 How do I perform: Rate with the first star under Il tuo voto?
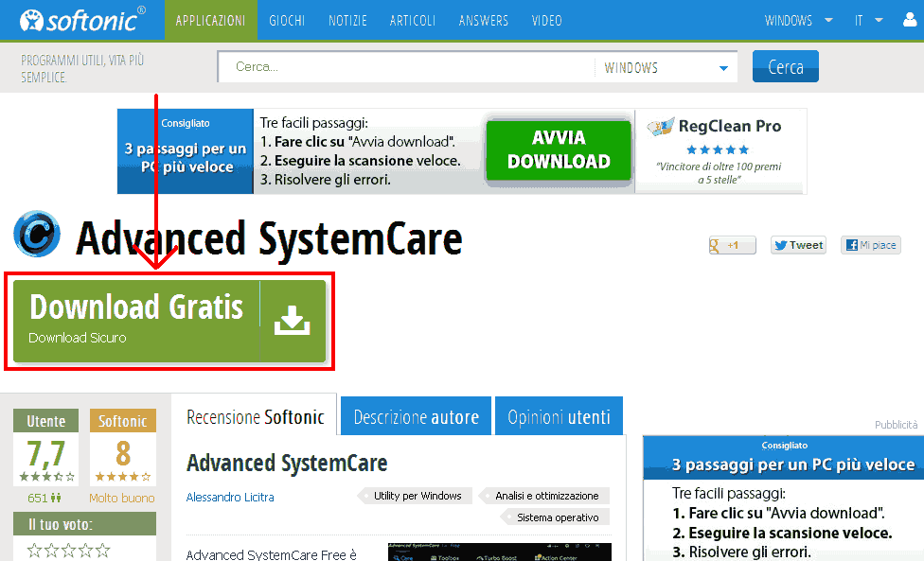(x=35, y=551)
